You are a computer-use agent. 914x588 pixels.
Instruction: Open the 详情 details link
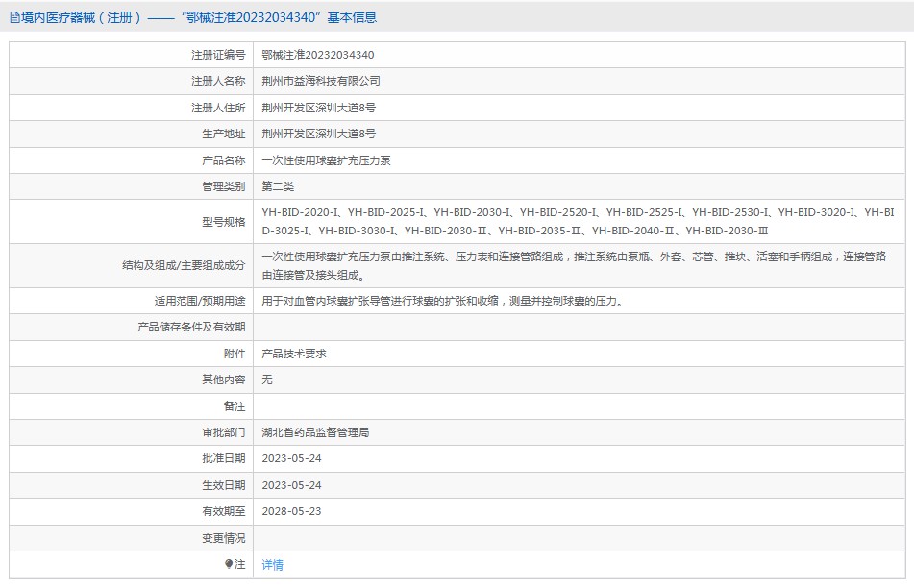(x=273, y=565)
